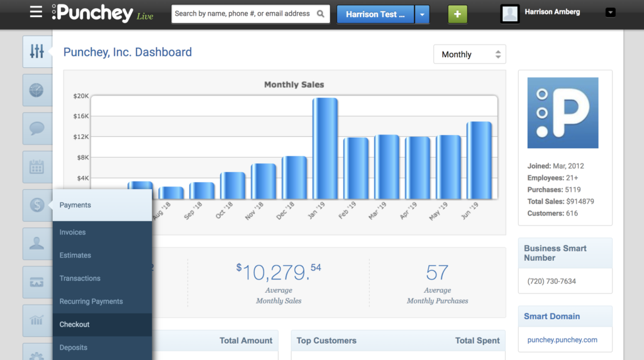The height and width of the screenshot is (360, 644).
Task: Select Estimates in the Payments menu
Action: tap(103, 255)
